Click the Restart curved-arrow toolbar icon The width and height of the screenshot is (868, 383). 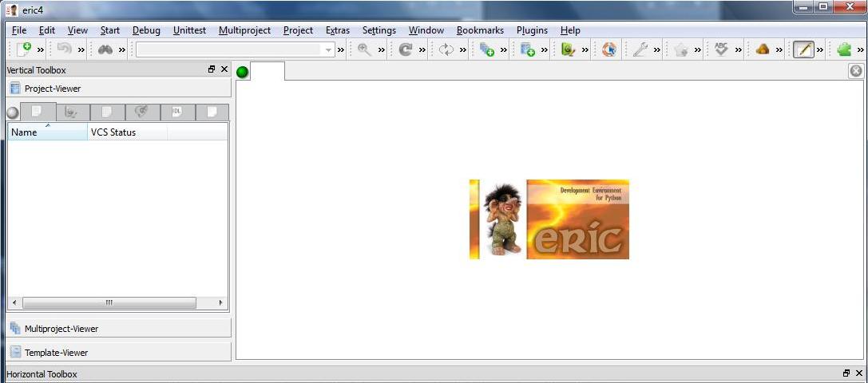[406, 49]
